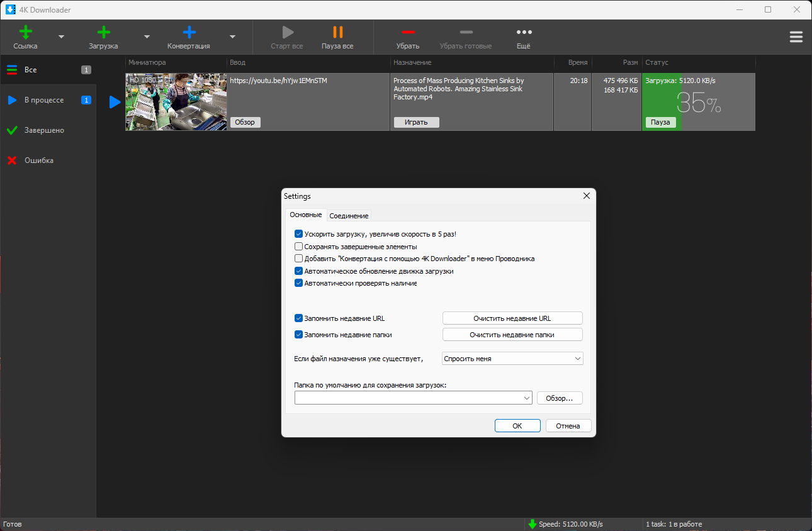Click the green plus Ссылка toolbar icon
812x531 pixels.
coord(25,32)
